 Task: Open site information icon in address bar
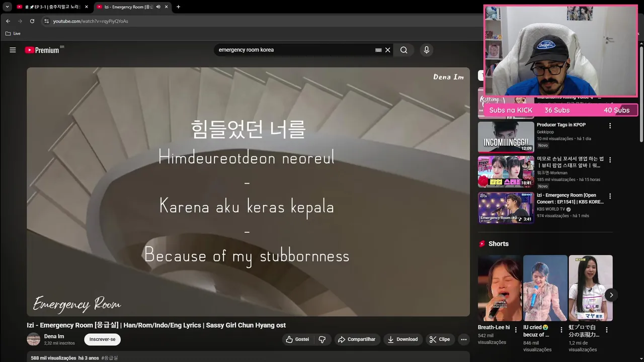pyautogui.click(x=46, y=21)
